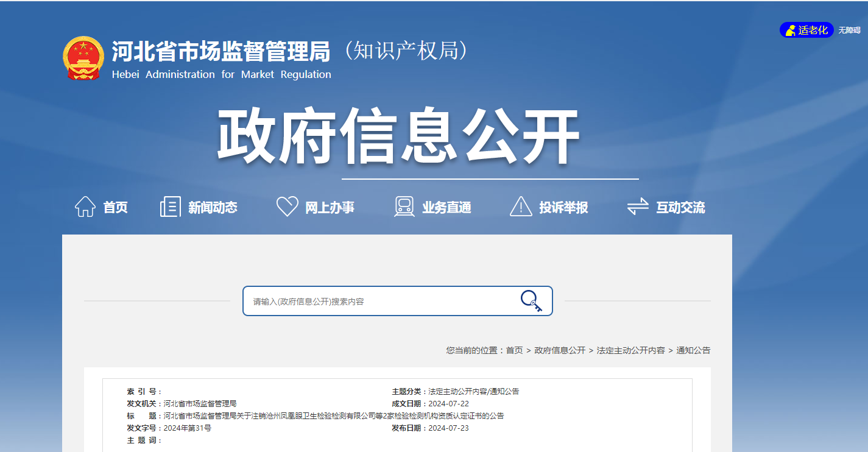Open the 法定主动公开内容 breadcrumb link
The image size is (868, 452).
630,350
